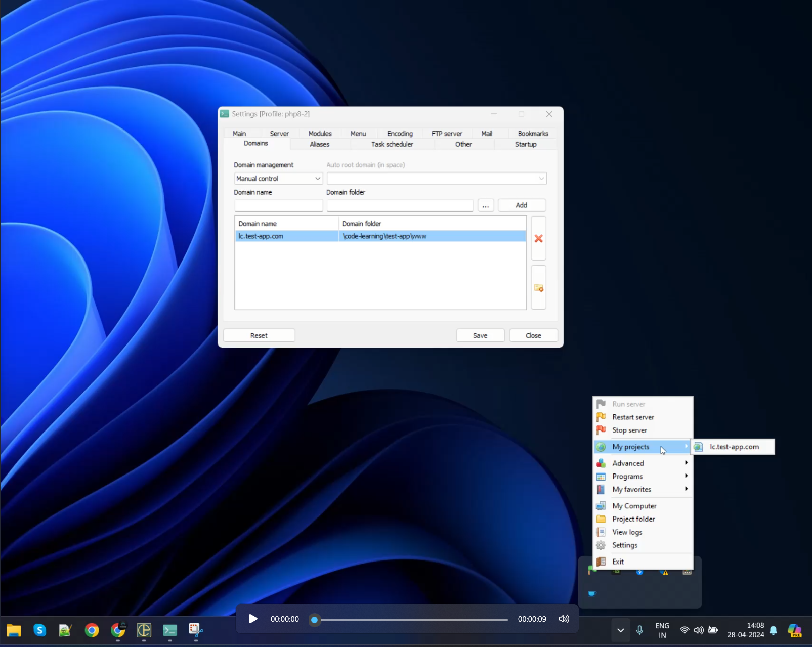Switch to the Main tab
Viewport: 812px width, 647px height.
(x=239, y=134)
